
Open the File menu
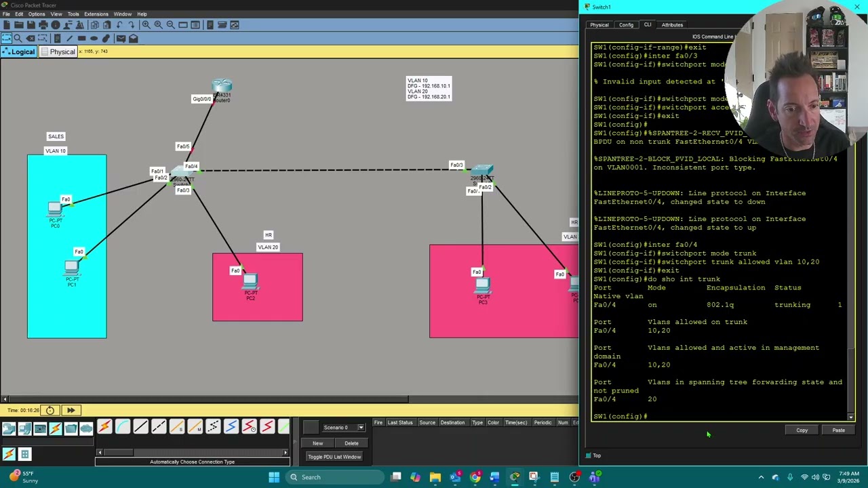tap(6, 14)
